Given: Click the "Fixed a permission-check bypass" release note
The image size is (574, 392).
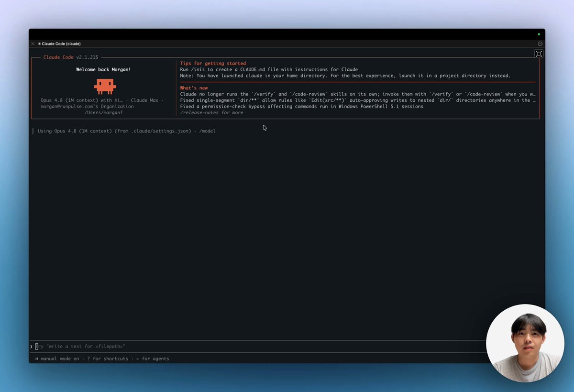Looking at the screenshot, I should [x=301, y=107].
